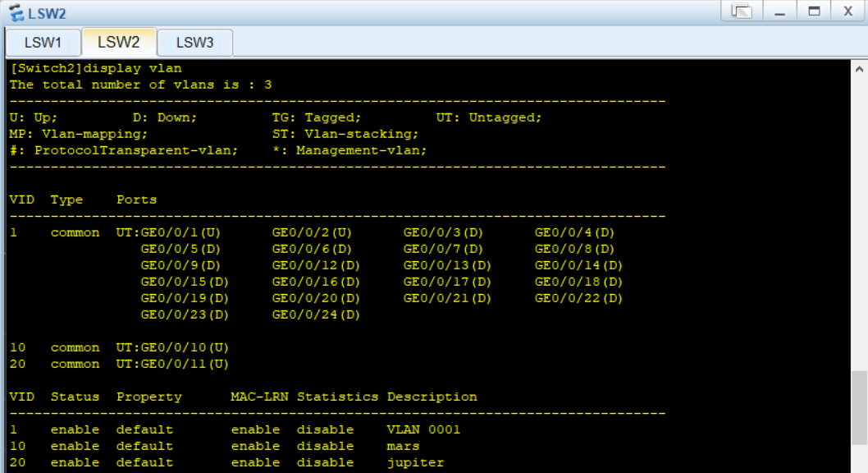Open the LSW3 tab

195,43
